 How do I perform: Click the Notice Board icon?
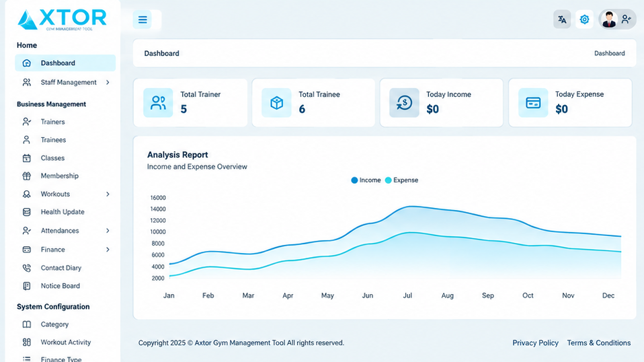pos(27,286)
